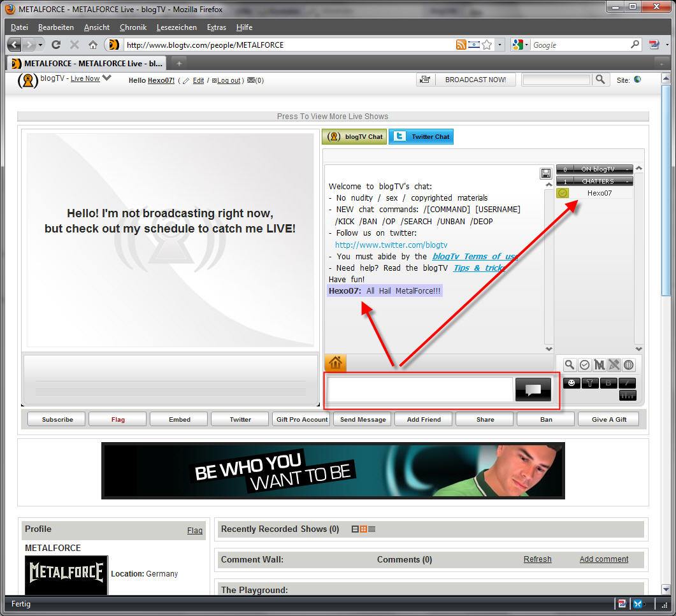
Task: Expand the Live Now dropdown arrow
Action: 107,78
